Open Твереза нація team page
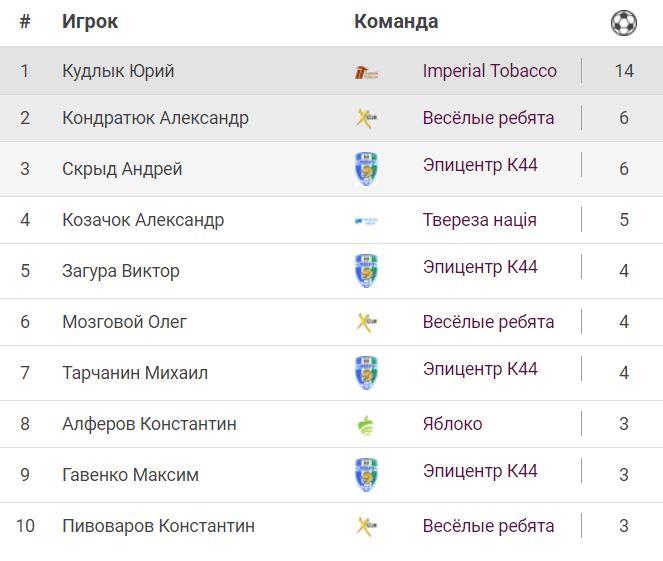The width and height of the screenshot is (663, 561). [479, 220]
